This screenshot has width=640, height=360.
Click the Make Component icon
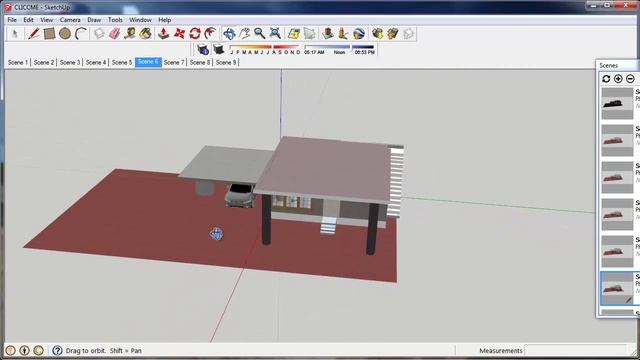click(99, 34)
